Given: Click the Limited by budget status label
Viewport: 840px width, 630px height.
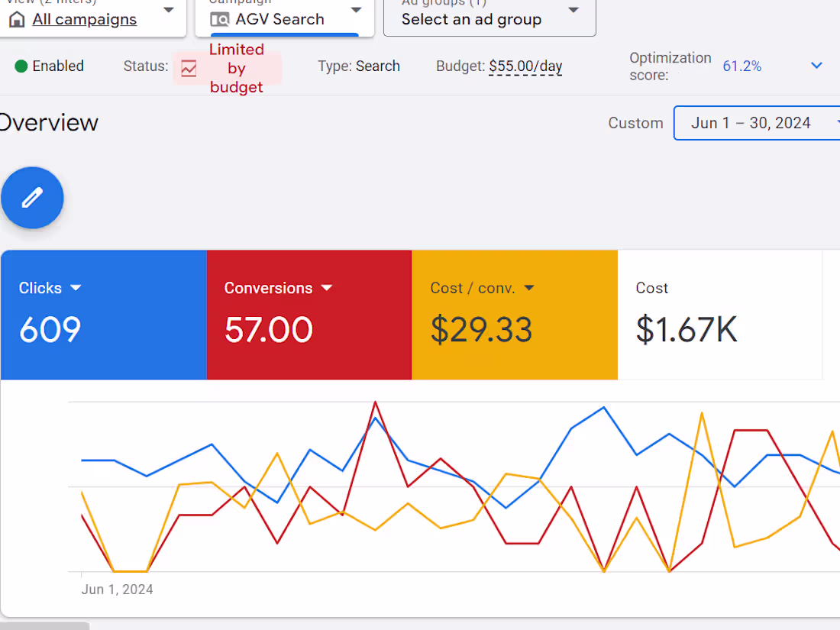Looking at the screenshot, I should (x=236, y=68).
